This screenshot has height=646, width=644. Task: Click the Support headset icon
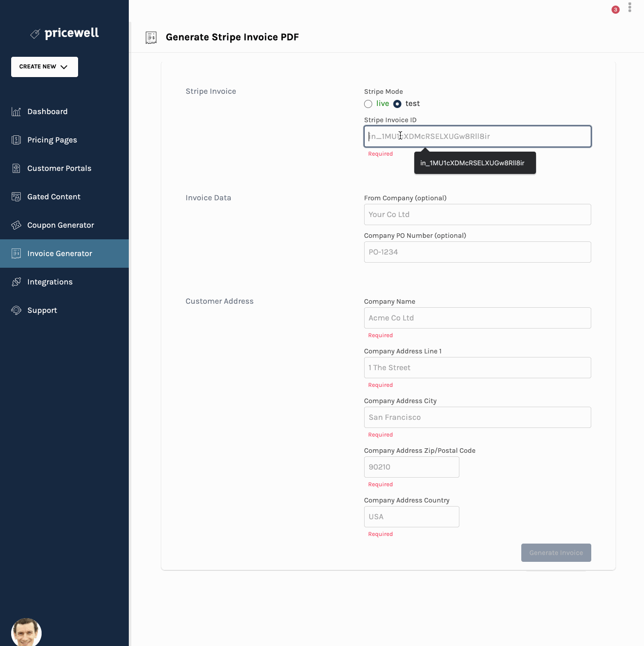click(17, 310)
